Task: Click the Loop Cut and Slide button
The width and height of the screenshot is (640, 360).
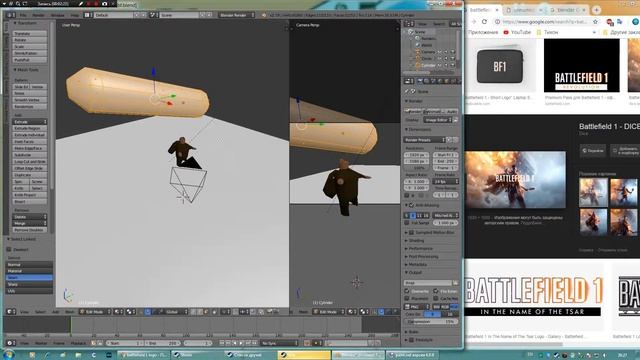Action: tap(29, 161)
